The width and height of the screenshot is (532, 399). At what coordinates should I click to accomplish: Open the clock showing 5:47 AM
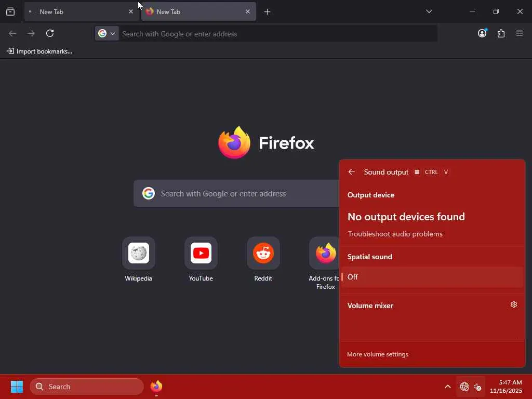point(506,387)
